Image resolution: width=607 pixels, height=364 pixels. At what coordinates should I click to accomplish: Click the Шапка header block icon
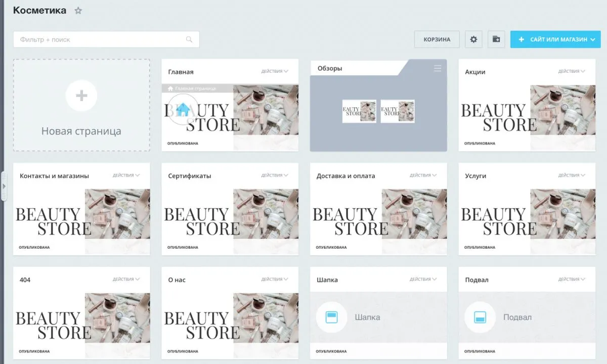click(x=331, y=317)
